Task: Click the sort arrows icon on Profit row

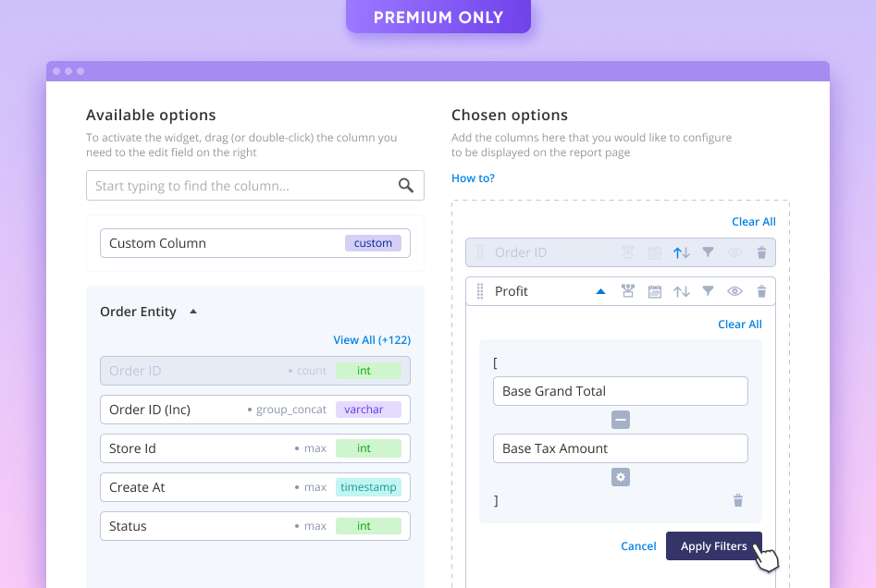Action: [x=682, y=291]
